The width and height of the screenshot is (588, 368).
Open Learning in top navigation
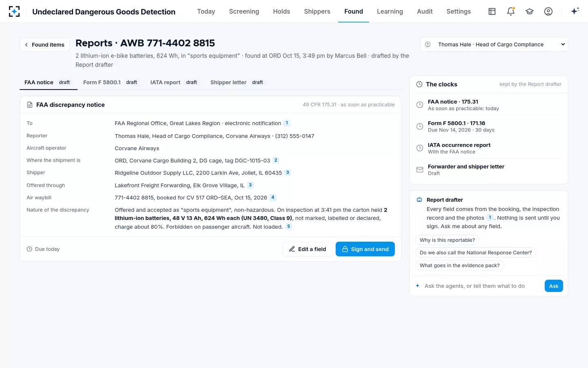[390, 11]
